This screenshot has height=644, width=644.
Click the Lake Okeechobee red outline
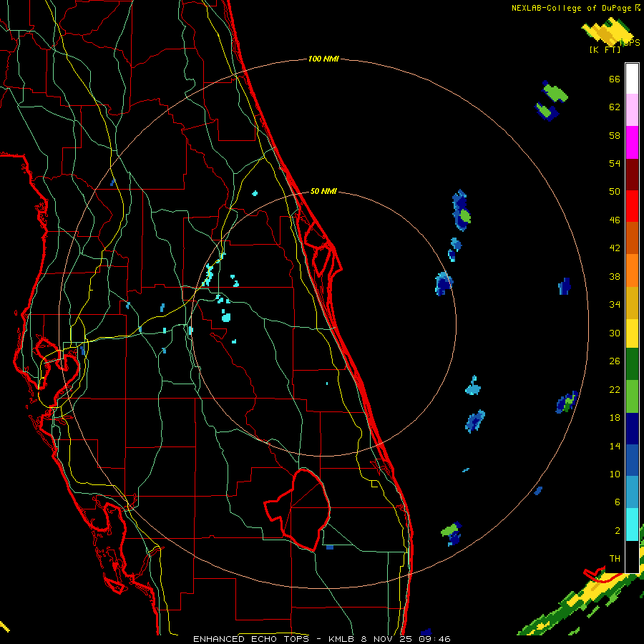tap(298, 509)
